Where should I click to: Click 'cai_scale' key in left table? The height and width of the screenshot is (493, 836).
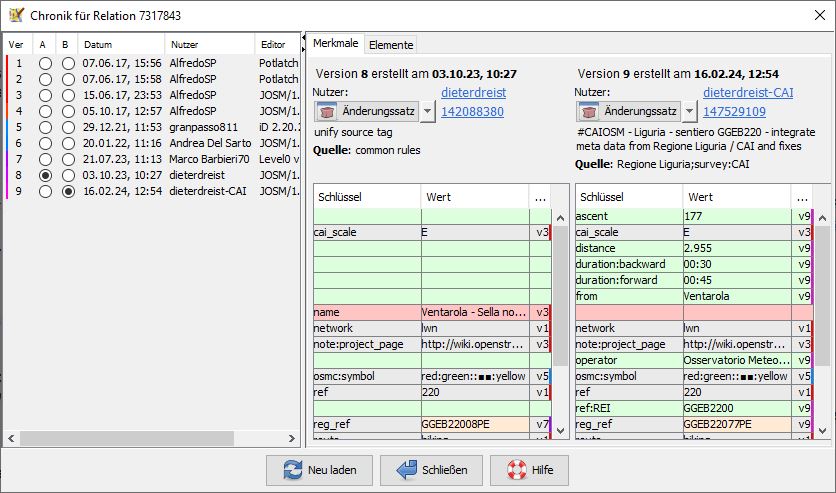[367, 232]
